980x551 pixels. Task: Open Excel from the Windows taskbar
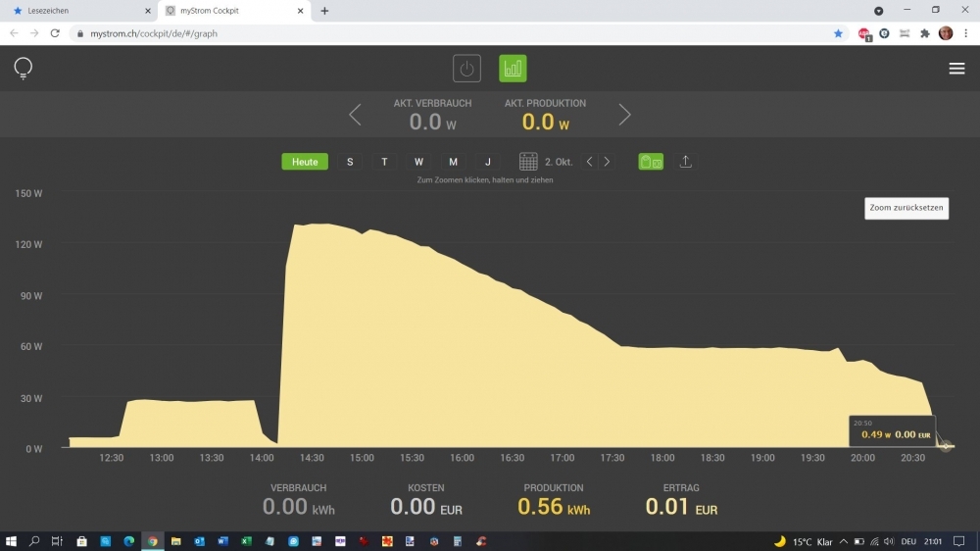[x=246, y=541]
